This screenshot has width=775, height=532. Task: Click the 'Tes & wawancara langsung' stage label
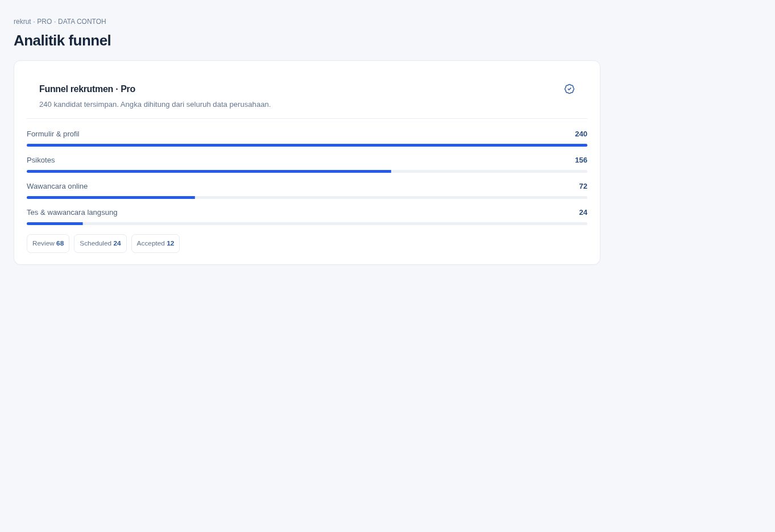[72, 213]
